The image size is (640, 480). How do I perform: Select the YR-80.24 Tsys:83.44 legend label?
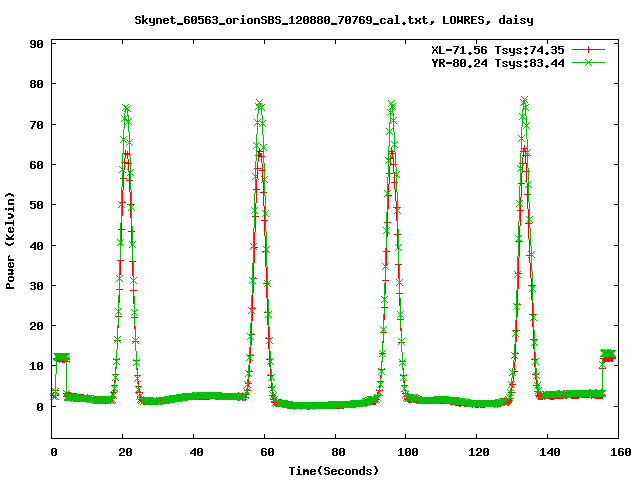click(498, 63)
